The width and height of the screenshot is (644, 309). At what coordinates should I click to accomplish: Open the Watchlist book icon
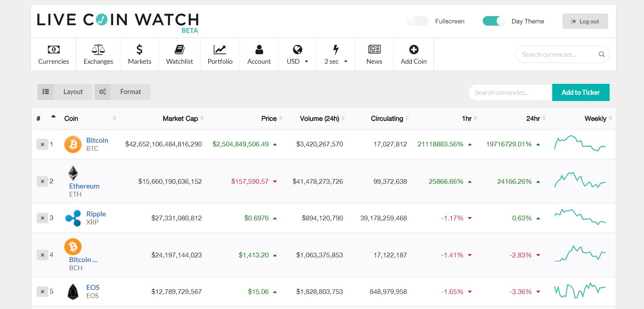click(180, 49)
